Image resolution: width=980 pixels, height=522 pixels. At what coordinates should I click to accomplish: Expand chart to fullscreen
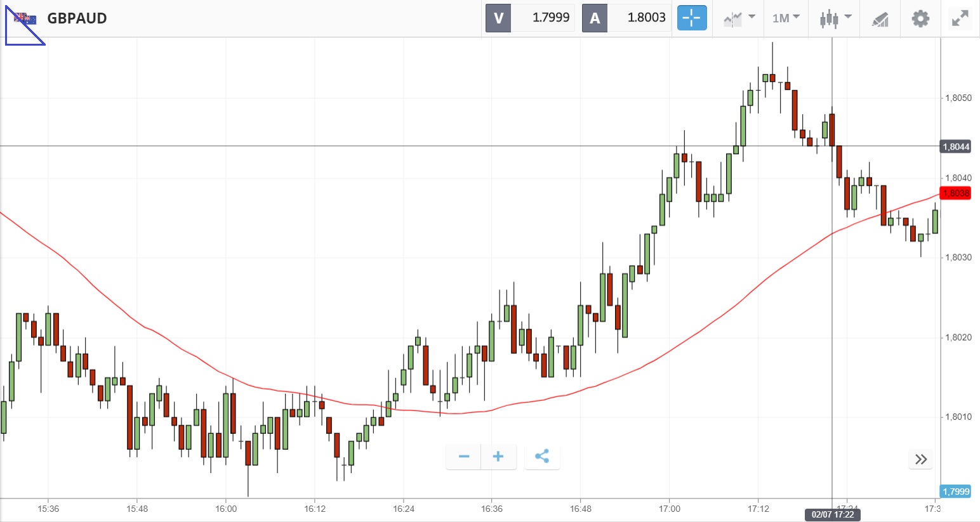pyautogui.click(x=960, y=18)
